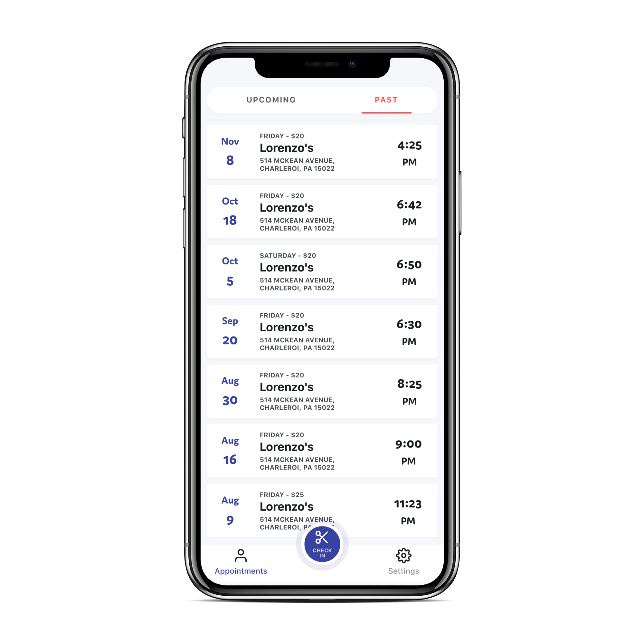Tap the Check In button
644x644 pixels.
323,543
